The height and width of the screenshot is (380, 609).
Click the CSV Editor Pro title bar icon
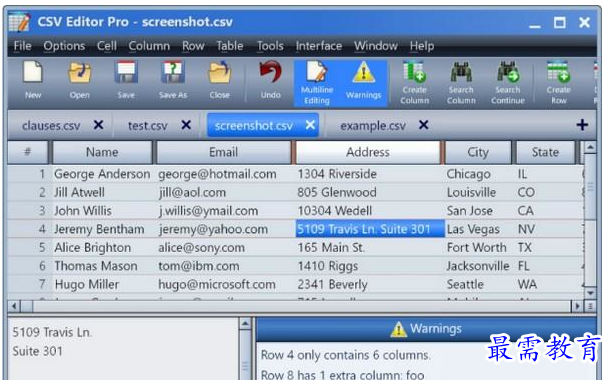pyautogui.click(x=19, y=22)
